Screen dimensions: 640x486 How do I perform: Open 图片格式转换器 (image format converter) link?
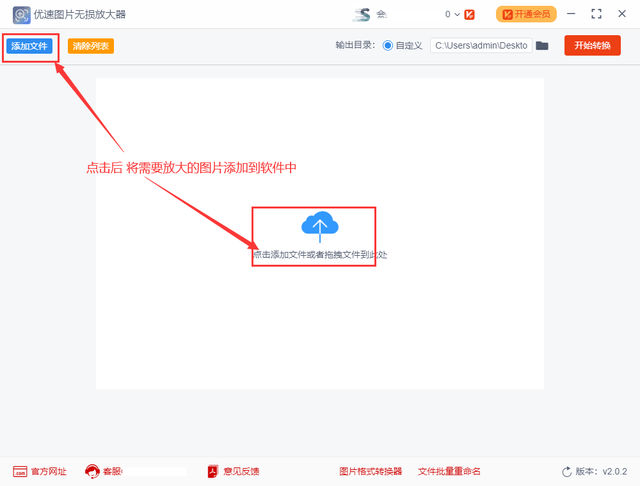[370, 471]
